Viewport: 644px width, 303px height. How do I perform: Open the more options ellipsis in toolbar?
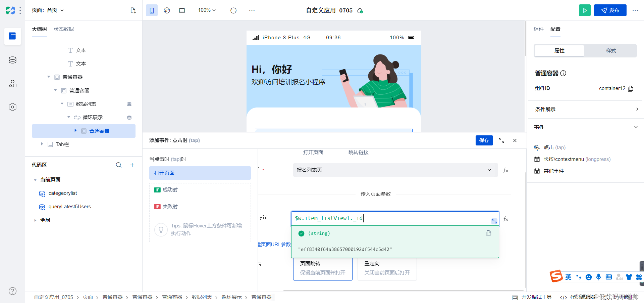(252, 10)
